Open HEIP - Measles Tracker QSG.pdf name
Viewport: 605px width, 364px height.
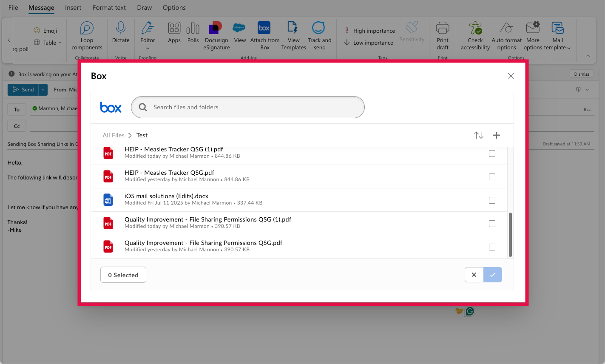pos(169,173)
